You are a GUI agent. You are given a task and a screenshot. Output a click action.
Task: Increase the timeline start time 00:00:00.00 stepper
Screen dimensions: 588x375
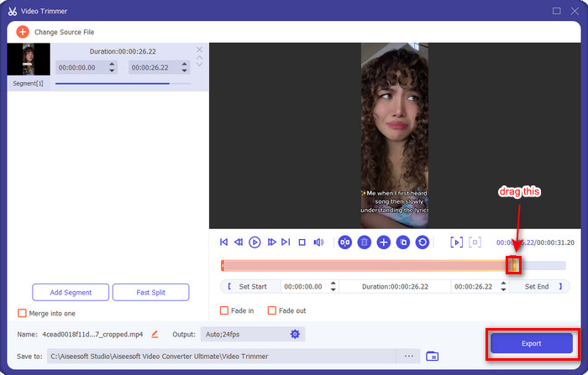pyautogui.click(x=333, y=284)
